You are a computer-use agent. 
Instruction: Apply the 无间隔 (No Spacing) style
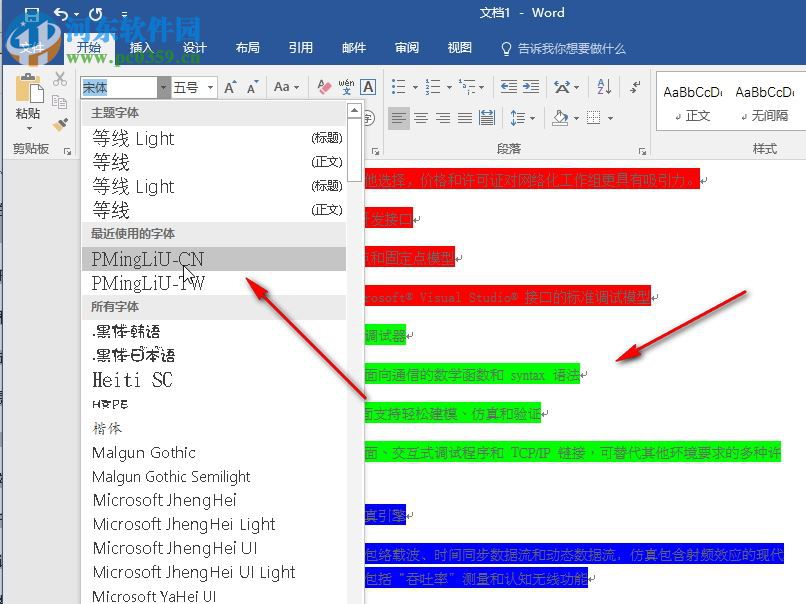pyautogui.click(x=764, y=104)
